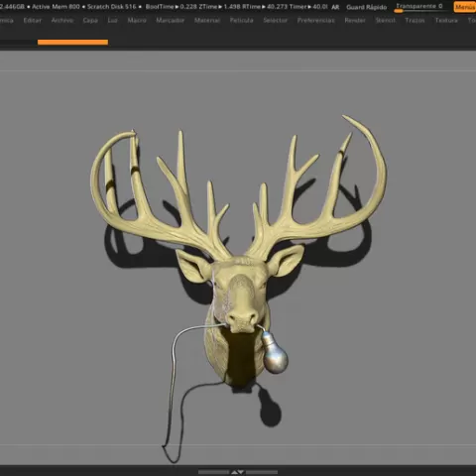Open the Selector menu

tap(275, 20)
